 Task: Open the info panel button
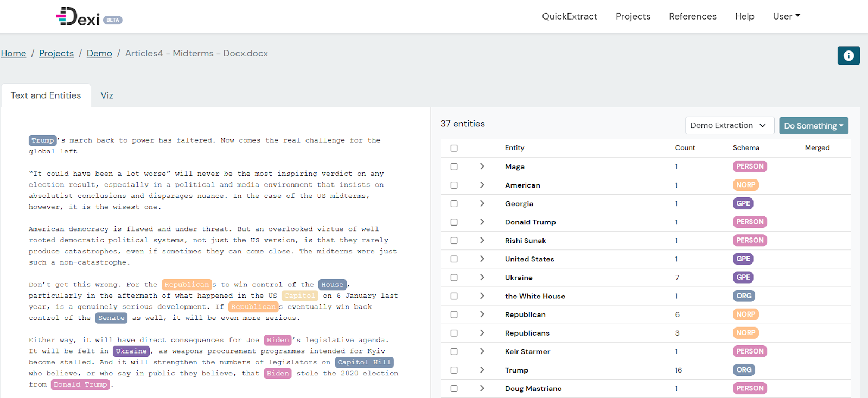point(848,55)
